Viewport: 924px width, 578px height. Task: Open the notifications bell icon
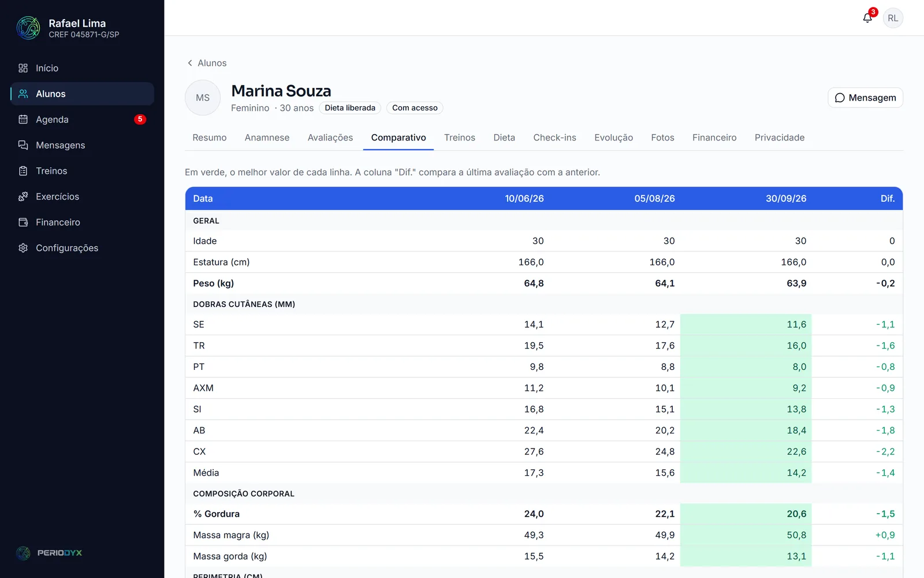[867, 18]
